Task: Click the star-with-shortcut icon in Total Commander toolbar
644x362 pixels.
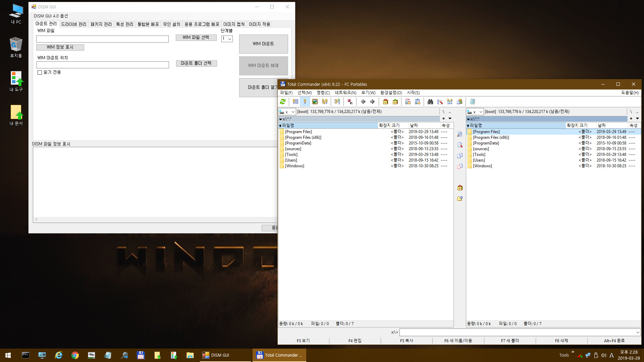Action: (350, 102)
